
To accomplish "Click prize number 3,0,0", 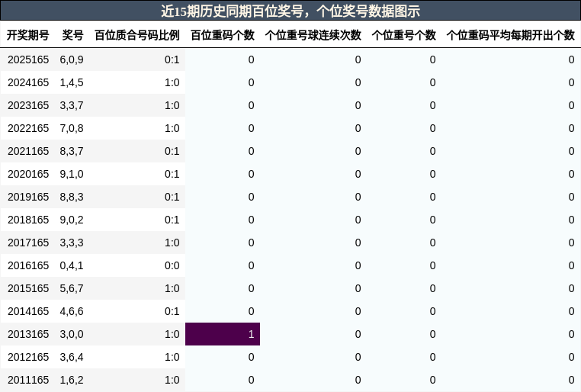I will tap(72, 334).
